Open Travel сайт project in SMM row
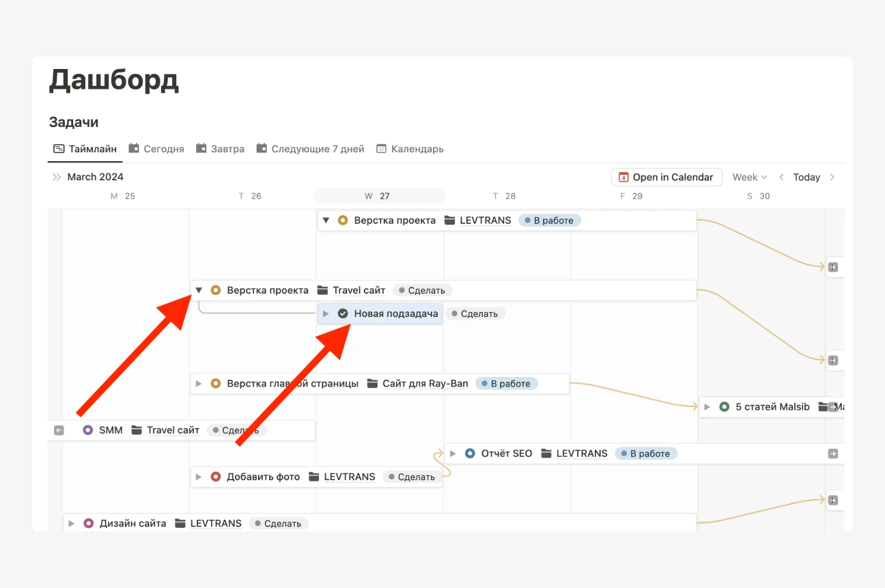Image resolution: width=885 pixels, height=588 pixels. pos(173,430)
